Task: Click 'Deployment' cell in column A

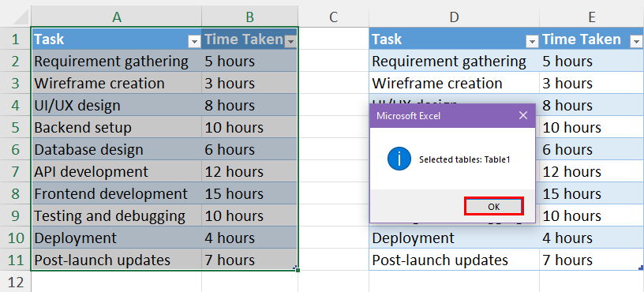Action: (x=117, y=238)
